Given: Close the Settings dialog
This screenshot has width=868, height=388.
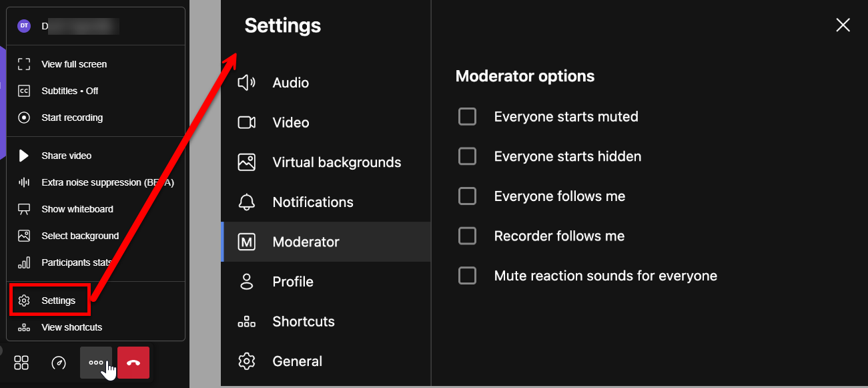Looking at the screenshot, I should click(843, 25).
